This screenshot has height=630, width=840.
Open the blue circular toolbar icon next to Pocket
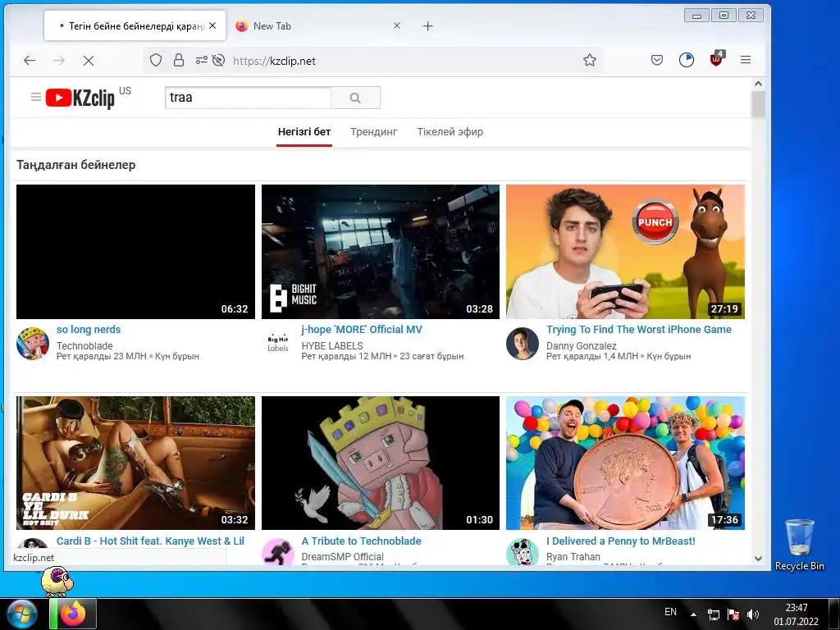pos(687,60)
